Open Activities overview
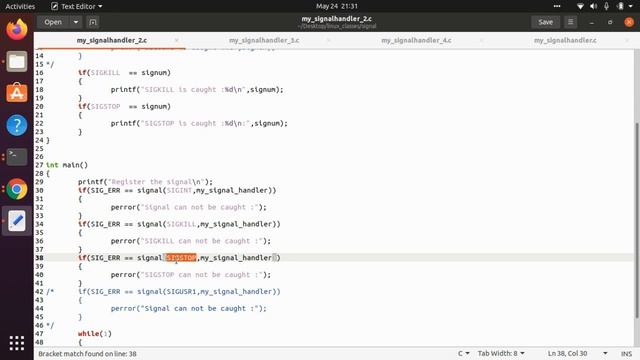 (20, 6)
